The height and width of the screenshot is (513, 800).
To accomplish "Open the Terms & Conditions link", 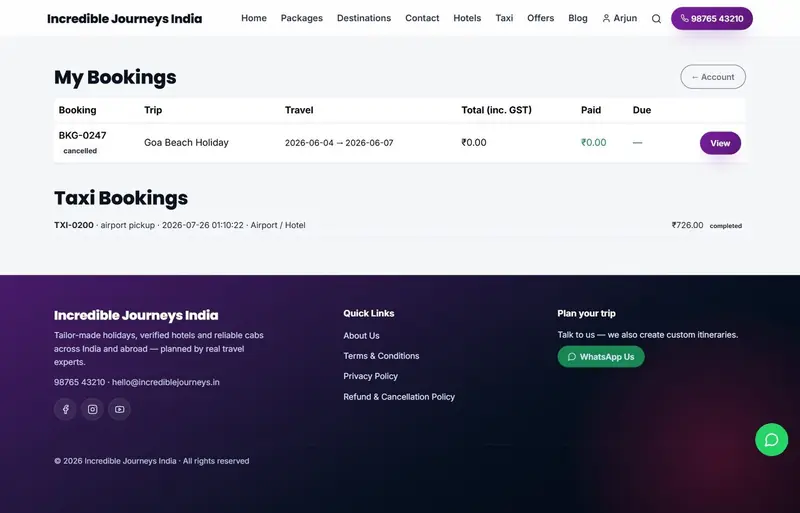I will pyautogui.click(x=381, y=356).
